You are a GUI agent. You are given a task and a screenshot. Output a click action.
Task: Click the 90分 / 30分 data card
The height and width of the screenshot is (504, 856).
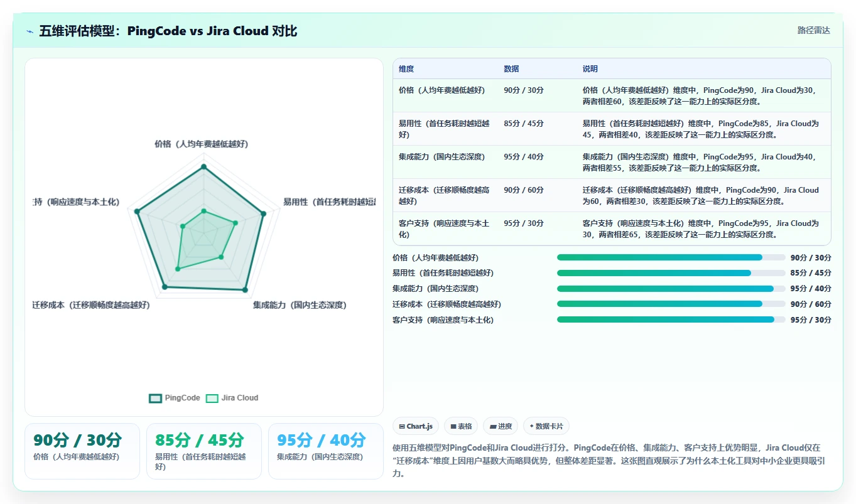(x=82, y=451)
